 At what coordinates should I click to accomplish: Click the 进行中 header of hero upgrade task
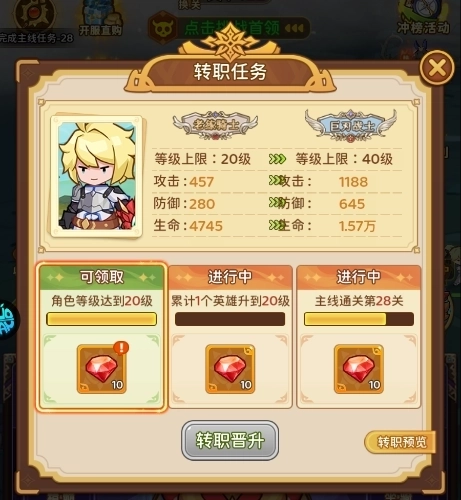pos(230,277)
